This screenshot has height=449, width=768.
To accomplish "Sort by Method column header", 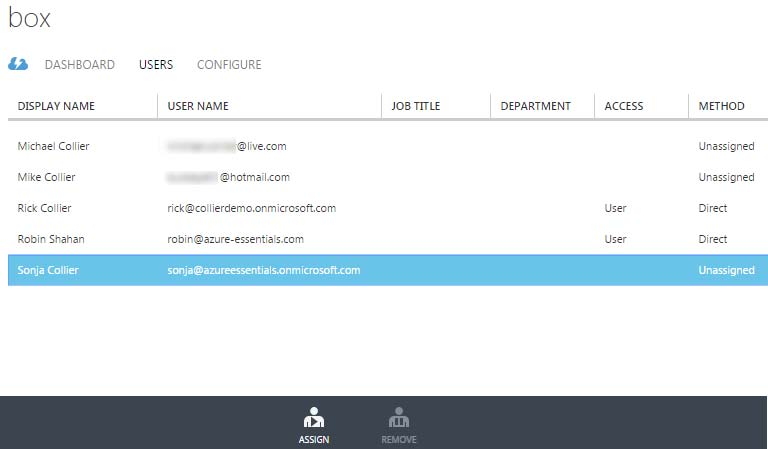I will pos(721,106).
